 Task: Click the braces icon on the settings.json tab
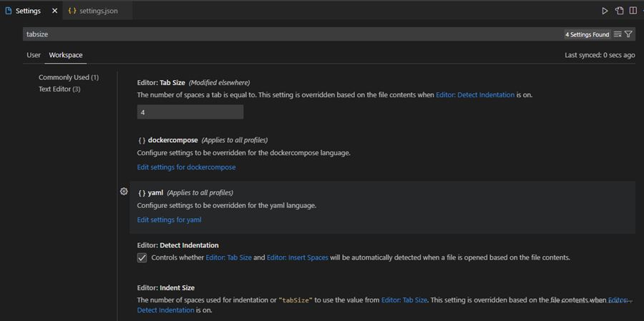coord(72,11)
